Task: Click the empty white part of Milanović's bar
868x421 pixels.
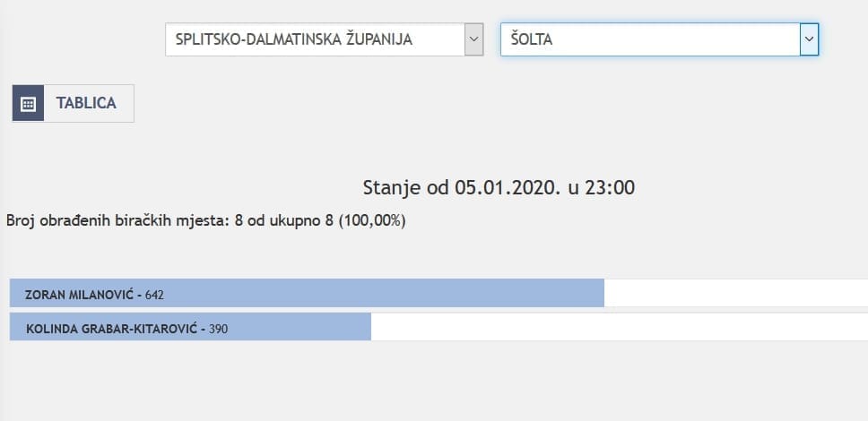Action: (x=735, y=294)
